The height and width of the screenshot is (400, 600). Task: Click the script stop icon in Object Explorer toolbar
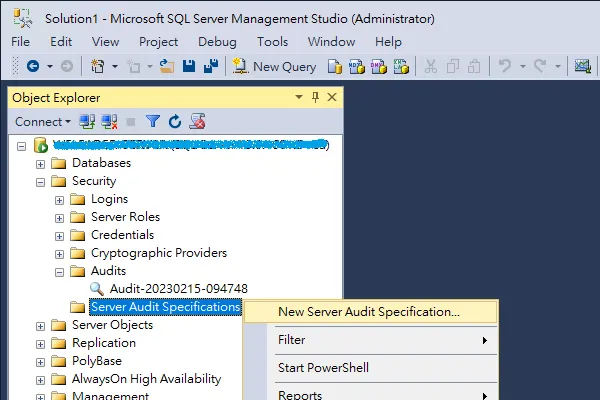tap(197, 121)
